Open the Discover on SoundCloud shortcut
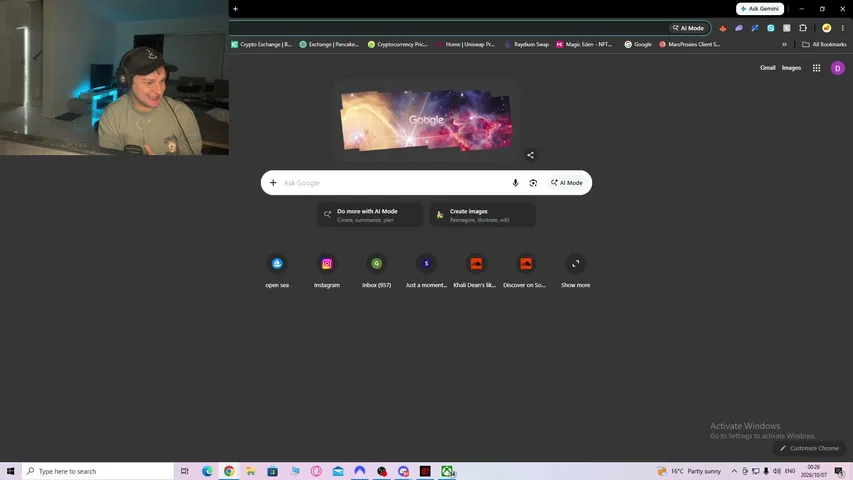The width and height of the screenshot is (853, 480). [526, 271]
